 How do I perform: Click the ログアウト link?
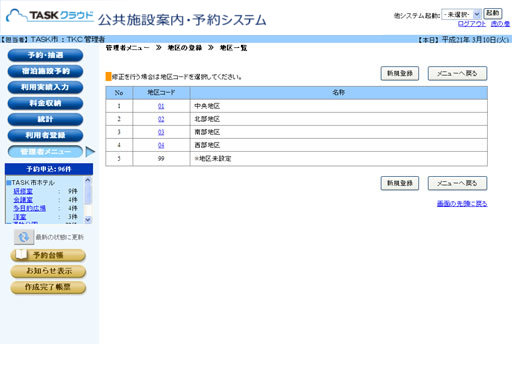472,24
